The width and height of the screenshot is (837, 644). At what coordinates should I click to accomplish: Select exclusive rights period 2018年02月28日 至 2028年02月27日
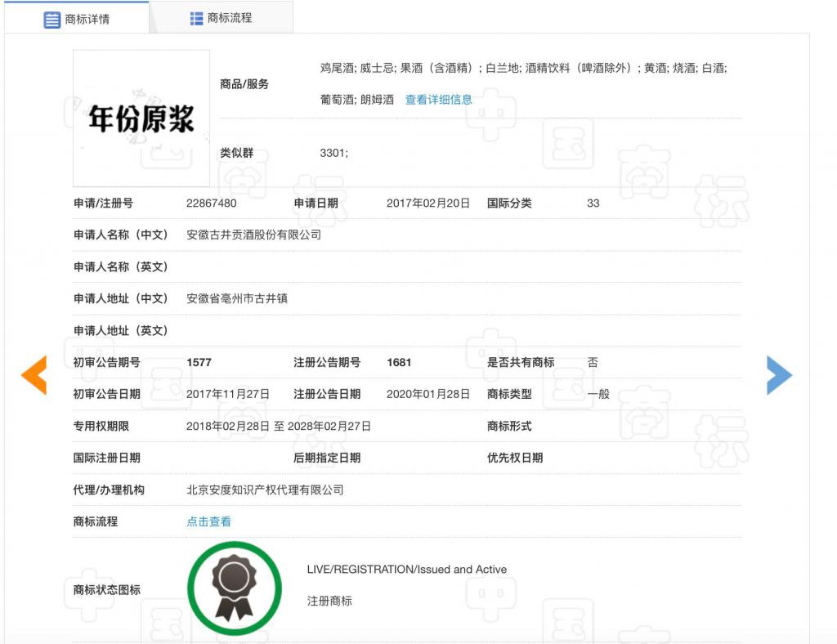pos(279,426)
